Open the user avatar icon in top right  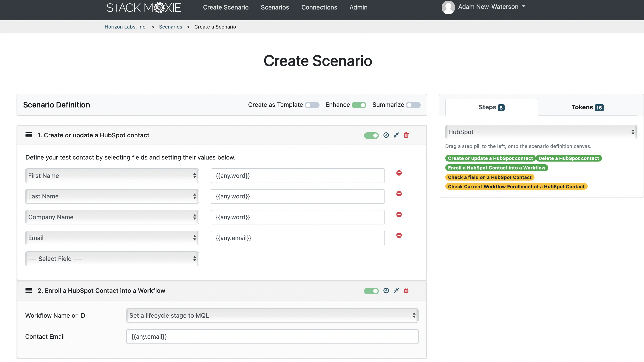click(448, 7)
